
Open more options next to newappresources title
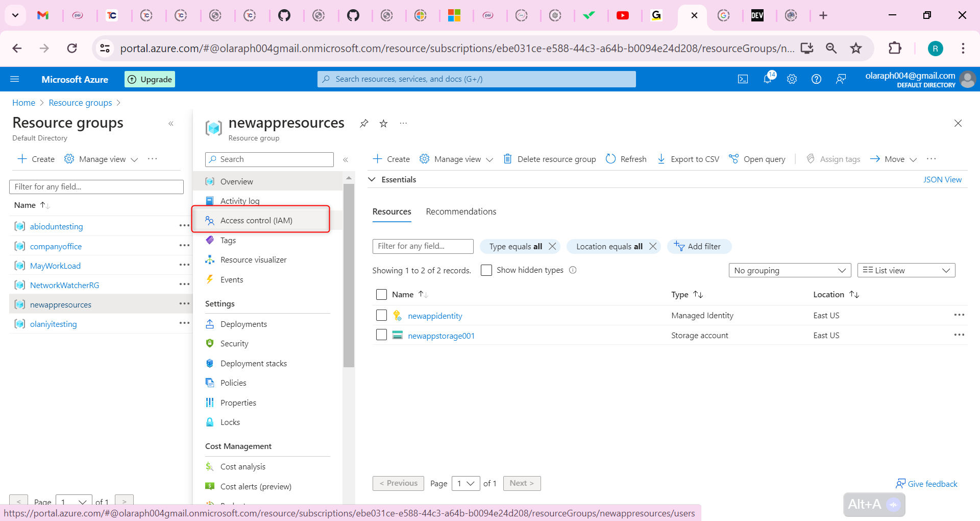click(x=403, y=123)
